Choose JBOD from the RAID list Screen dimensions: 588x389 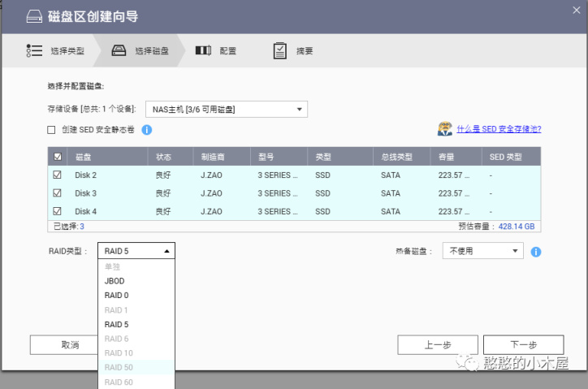(x=136, y=281)
